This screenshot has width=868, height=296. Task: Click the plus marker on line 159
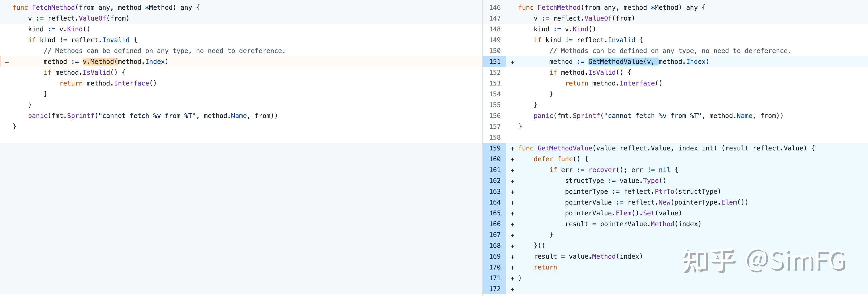[x=512, y=149]
